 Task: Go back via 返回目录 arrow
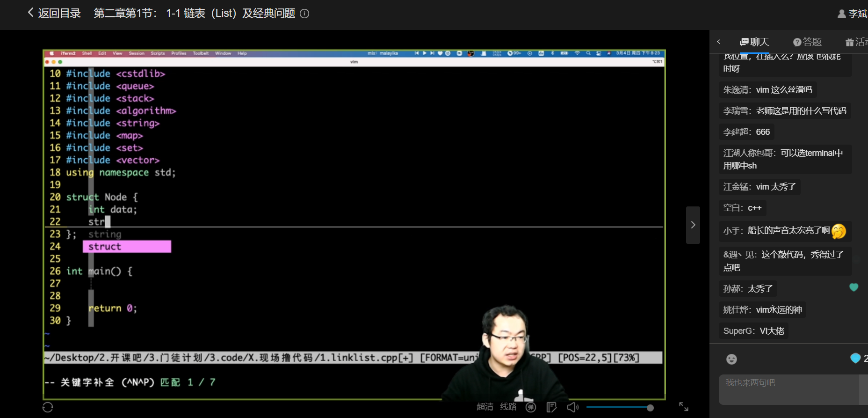31,13
